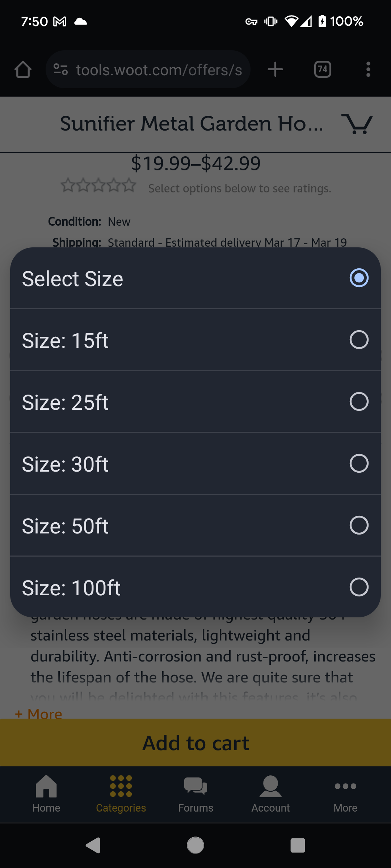
Task: Select the Size: 15ft radio button
Action: (359, 340)
